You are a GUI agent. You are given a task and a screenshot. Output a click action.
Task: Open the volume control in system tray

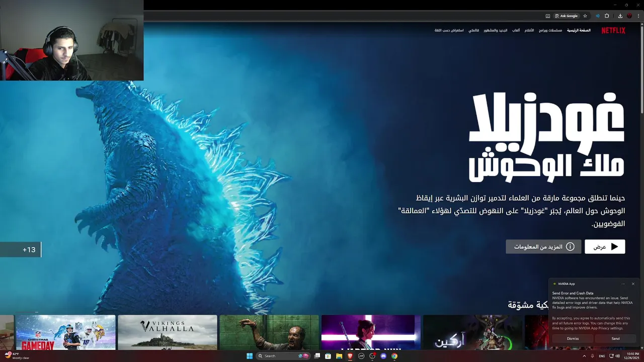tap(618, 356)
